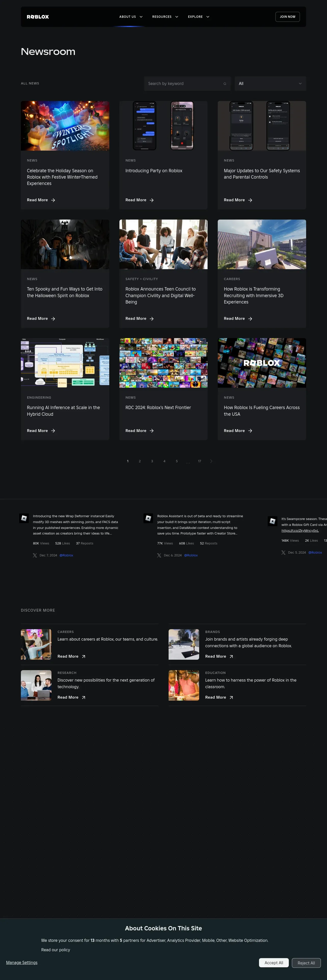Read More on Transforming Recruiting article
This screenshot has height=980, width=327.
(x=234, y=319)
